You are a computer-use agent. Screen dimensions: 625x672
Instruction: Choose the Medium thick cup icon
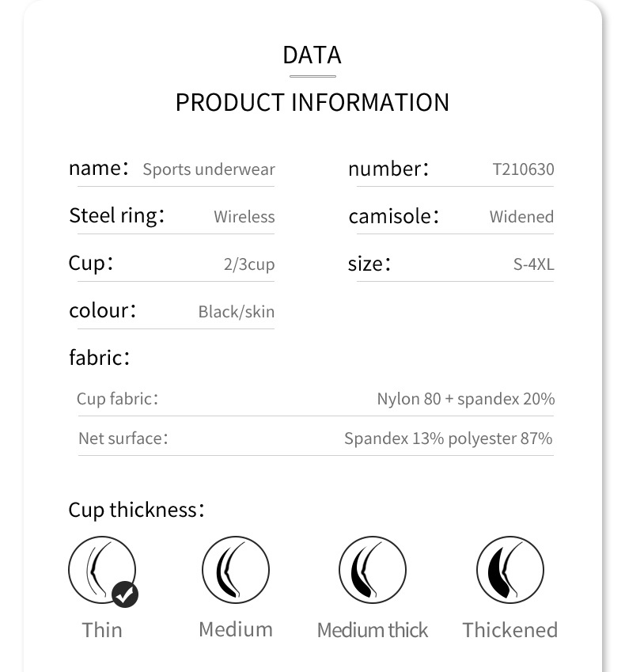coord(373,571)
